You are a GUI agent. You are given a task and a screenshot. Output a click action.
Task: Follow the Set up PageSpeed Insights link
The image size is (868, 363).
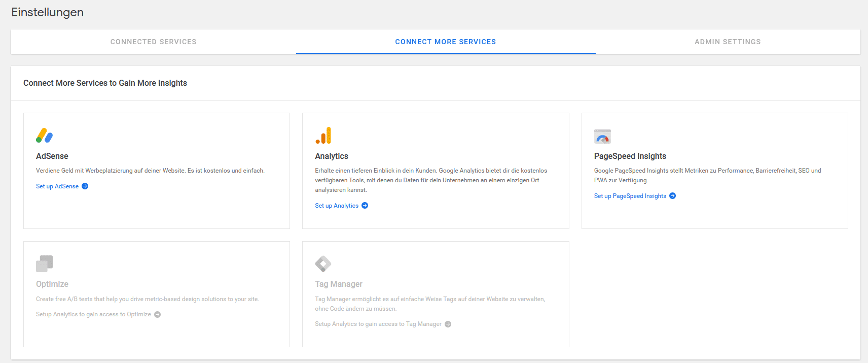click(x=630, y=196)
